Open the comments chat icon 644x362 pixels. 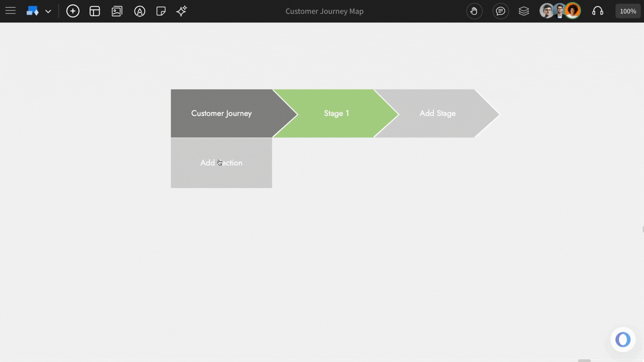[x=500, y=11]
